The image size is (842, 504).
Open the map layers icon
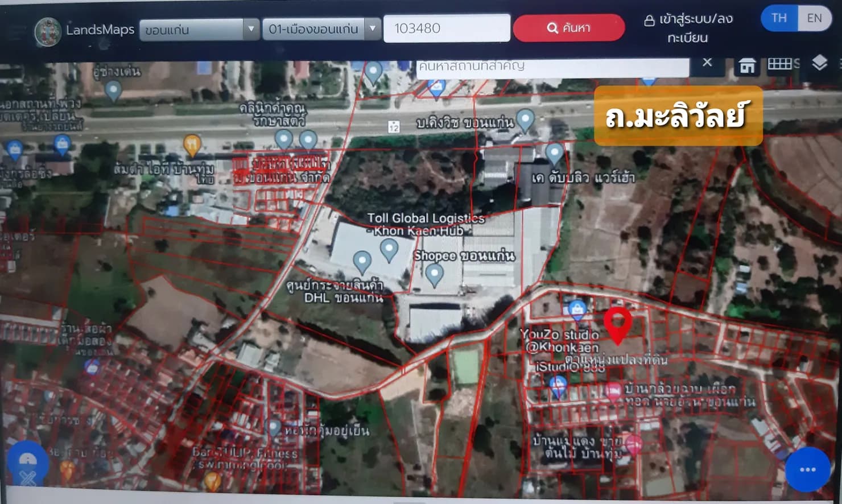coord(819,63)
